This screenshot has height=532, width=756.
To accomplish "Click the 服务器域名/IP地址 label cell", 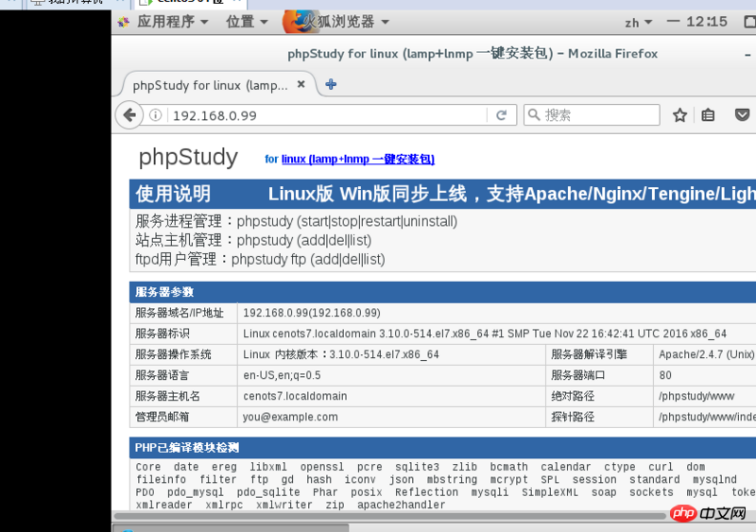I will point(183,313).
